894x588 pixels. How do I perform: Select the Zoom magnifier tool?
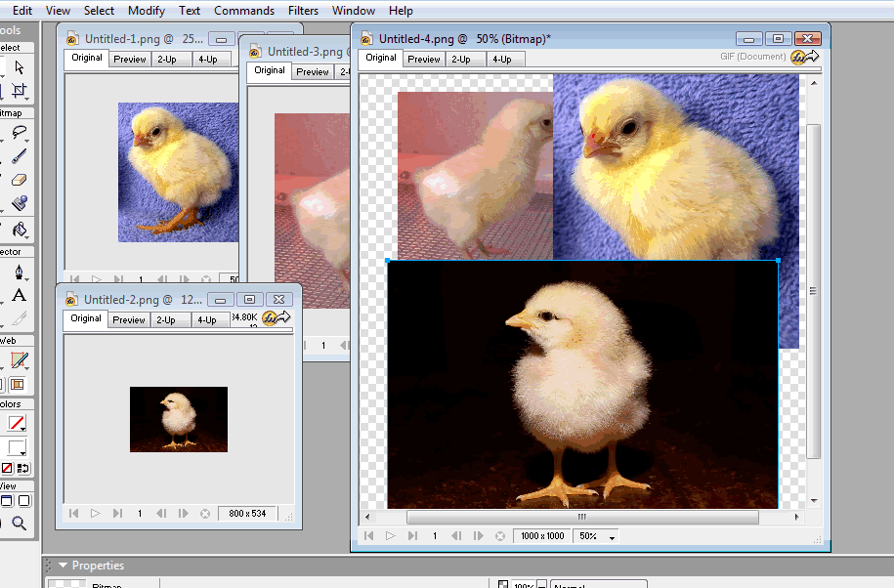[19, 525]
